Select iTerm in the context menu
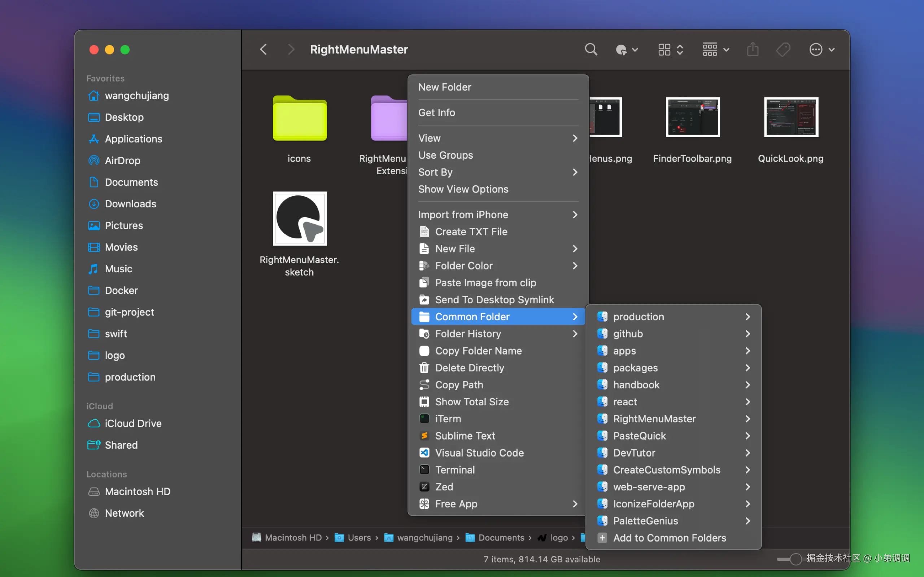 pos(448,419)
